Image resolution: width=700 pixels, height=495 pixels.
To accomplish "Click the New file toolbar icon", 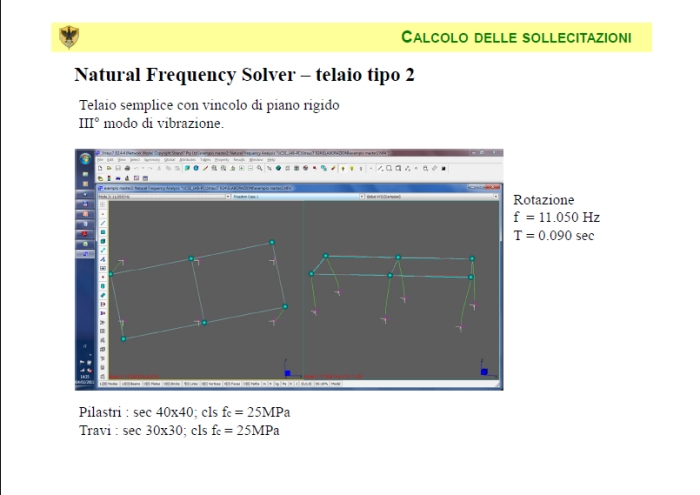I will [100, 168].
